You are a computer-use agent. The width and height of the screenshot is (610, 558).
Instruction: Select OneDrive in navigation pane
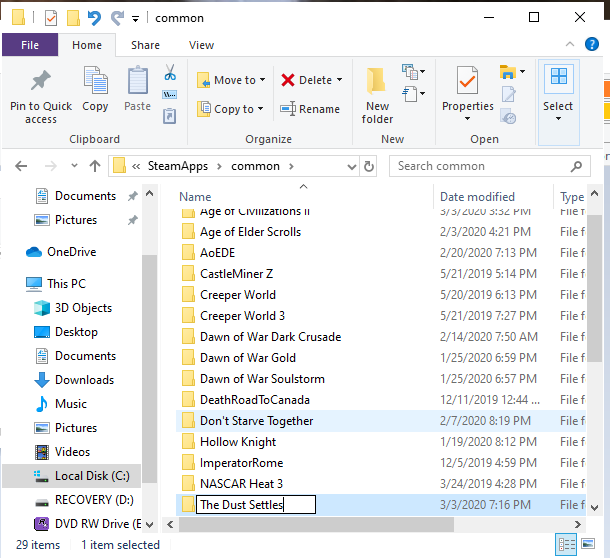[61, 252]
